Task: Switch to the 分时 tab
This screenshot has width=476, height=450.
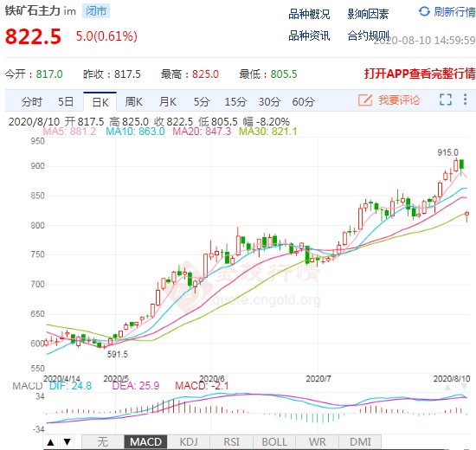Action: pos(31,101)
